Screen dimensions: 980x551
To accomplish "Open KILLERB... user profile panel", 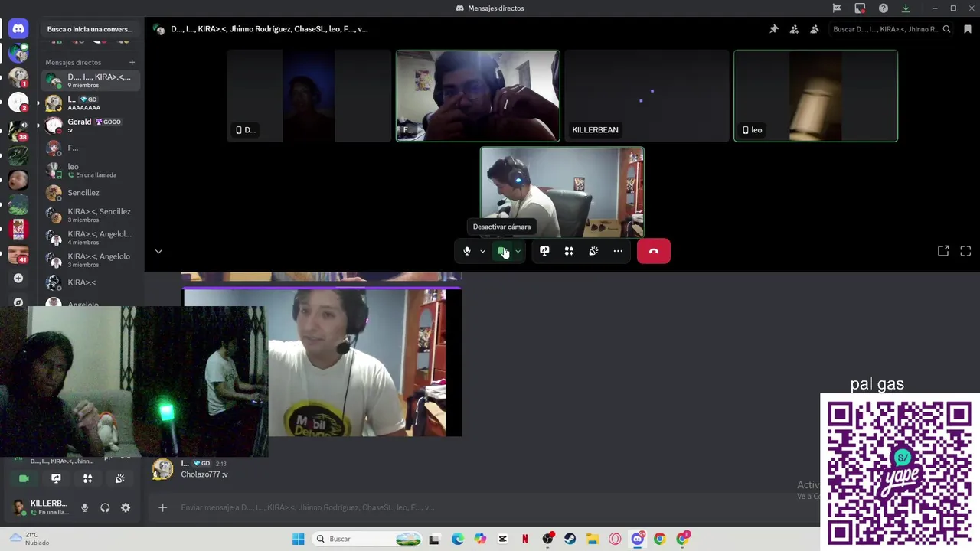I will pos(41,507).
